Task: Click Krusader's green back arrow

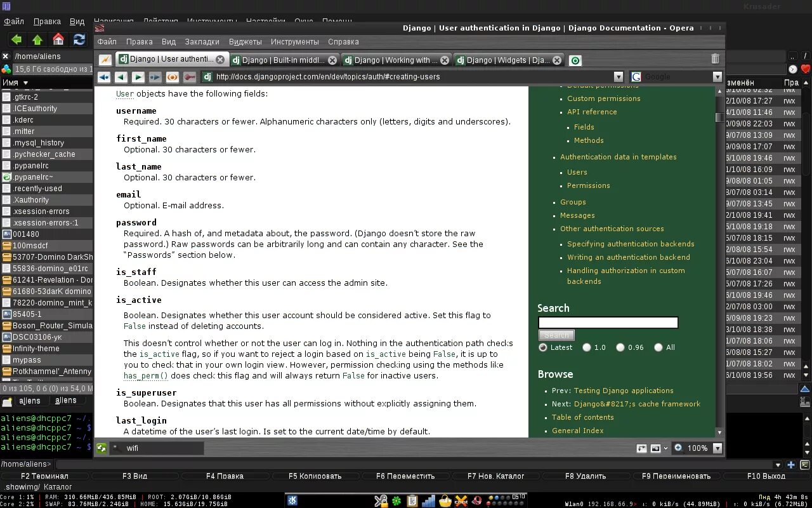Action: 16,39
